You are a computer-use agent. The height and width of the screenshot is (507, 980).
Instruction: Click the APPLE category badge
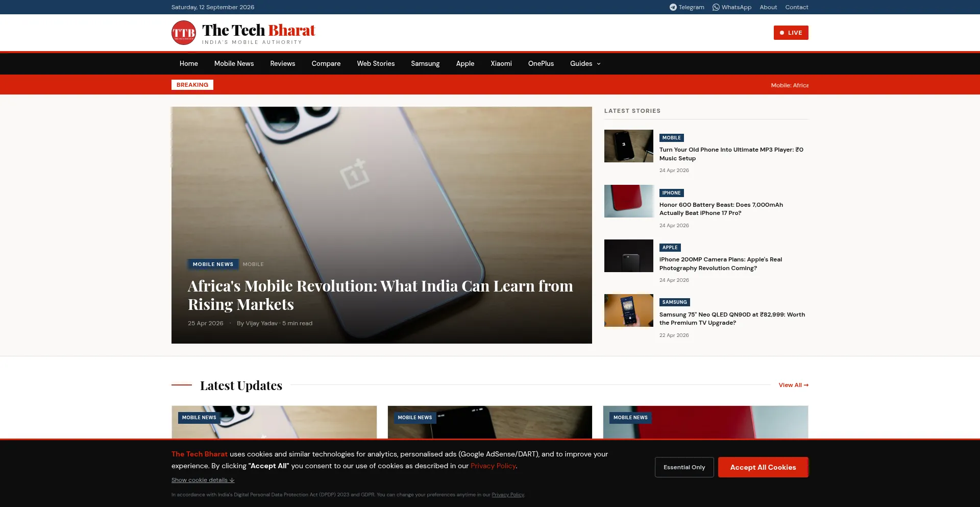point(670,248)
